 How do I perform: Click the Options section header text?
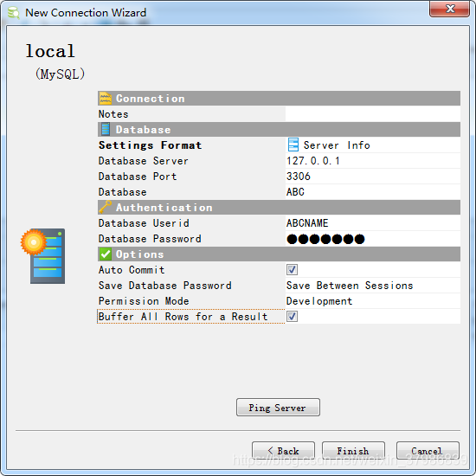click(x=140, y=254)
